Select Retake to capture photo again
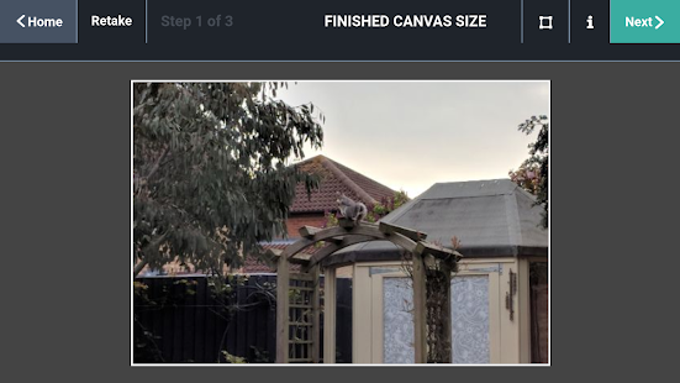 pyautogui.click(x=111, y=21)
